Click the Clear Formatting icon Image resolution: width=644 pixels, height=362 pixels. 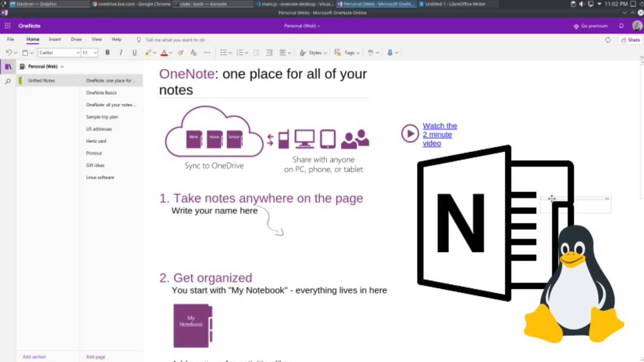[x=194, y=53]
